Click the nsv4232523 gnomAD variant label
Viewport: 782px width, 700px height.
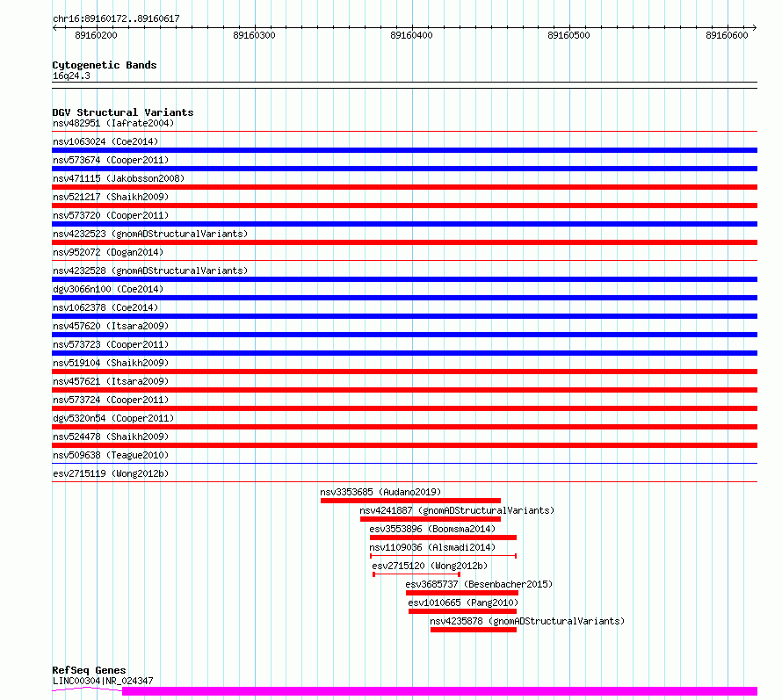(x=150, y=234)
